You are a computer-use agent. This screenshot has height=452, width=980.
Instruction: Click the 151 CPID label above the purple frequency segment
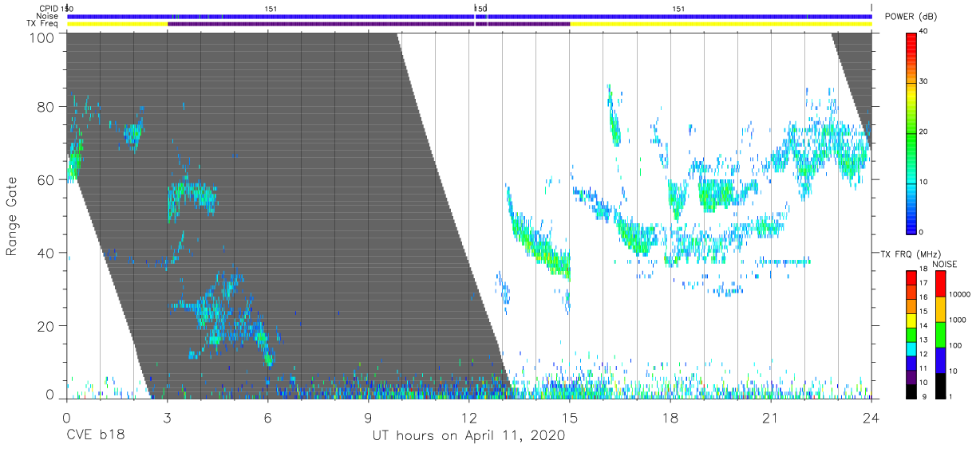pyautogui.click(x=270, y=8)
